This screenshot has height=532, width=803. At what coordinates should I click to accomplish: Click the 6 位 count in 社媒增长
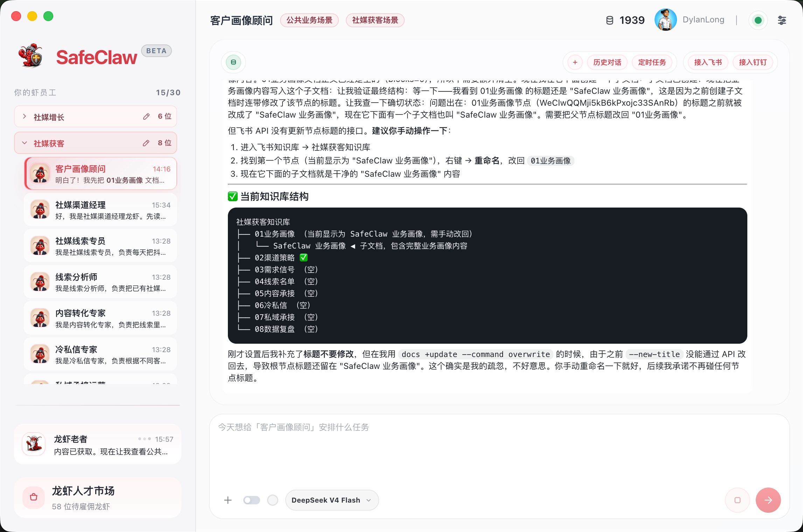point(165,117)
